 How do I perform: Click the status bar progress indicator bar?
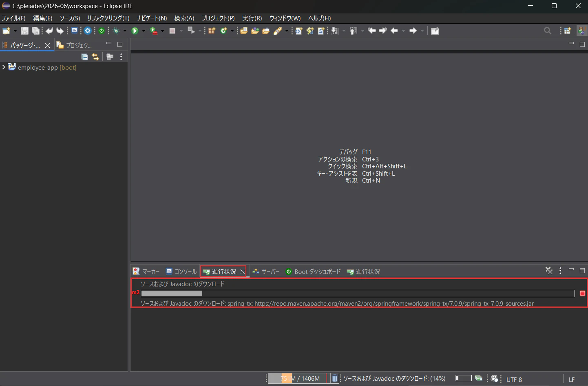point(463,378)
